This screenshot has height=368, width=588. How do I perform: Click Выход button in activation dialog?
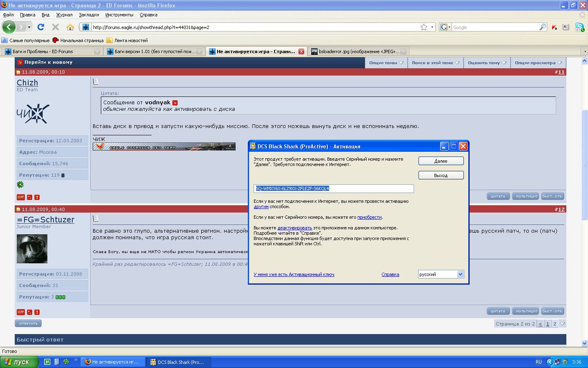(x=441, y=175)
